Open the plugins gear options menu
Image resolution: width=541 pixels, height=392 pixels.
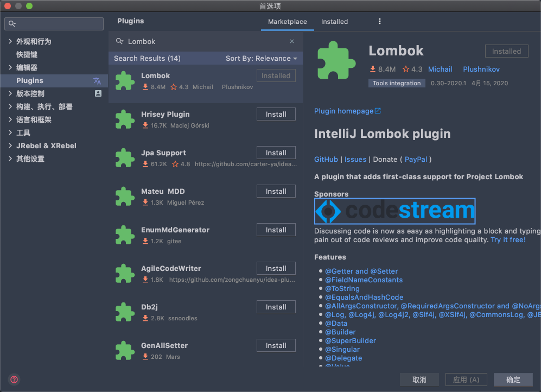379,21
